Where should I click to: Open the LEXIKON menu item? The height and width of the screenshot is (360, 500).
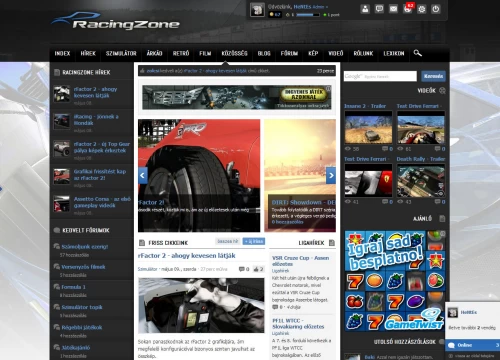pyautogui.click(x=394, y=53)
